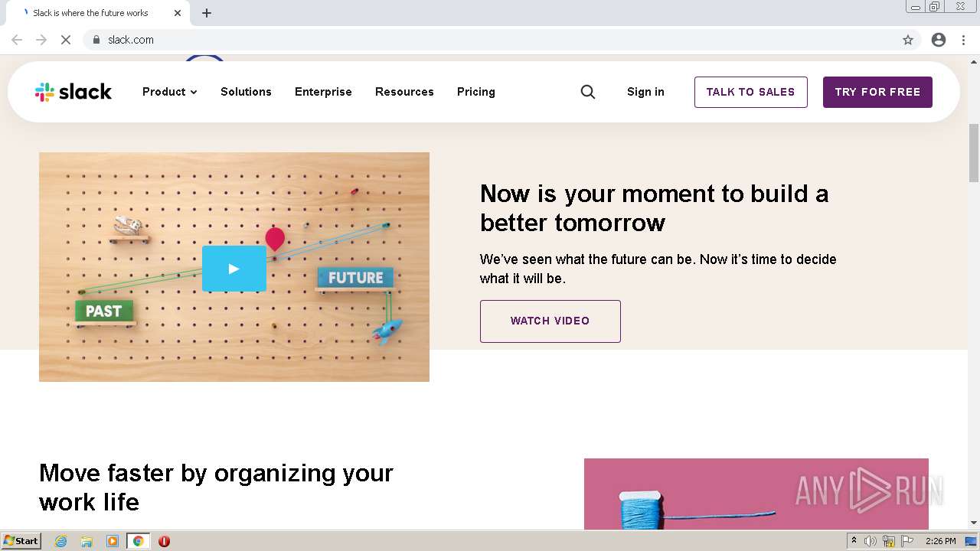Click the heading 'Move faster by organizing your work life'
The height and width of the screenshot is (551, 980).
216,487
